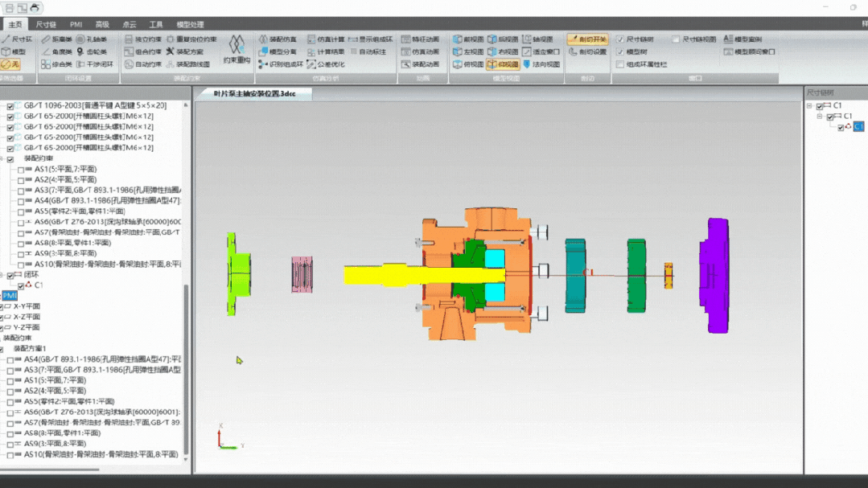This screenshot has height=488, width=868.
Task: Select the 孔轴类 hole-shaft tool
Action: [x=92, y=39]
